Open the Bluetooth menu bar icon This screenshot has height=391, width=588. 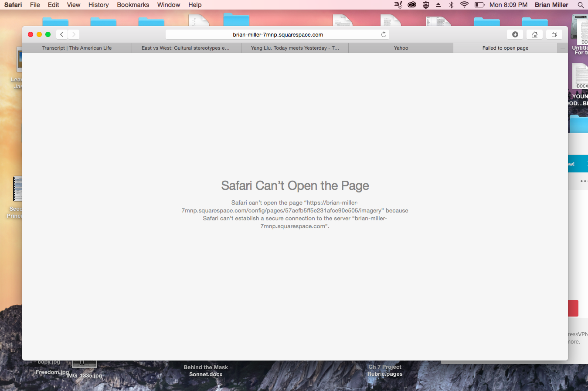(452, 5)
